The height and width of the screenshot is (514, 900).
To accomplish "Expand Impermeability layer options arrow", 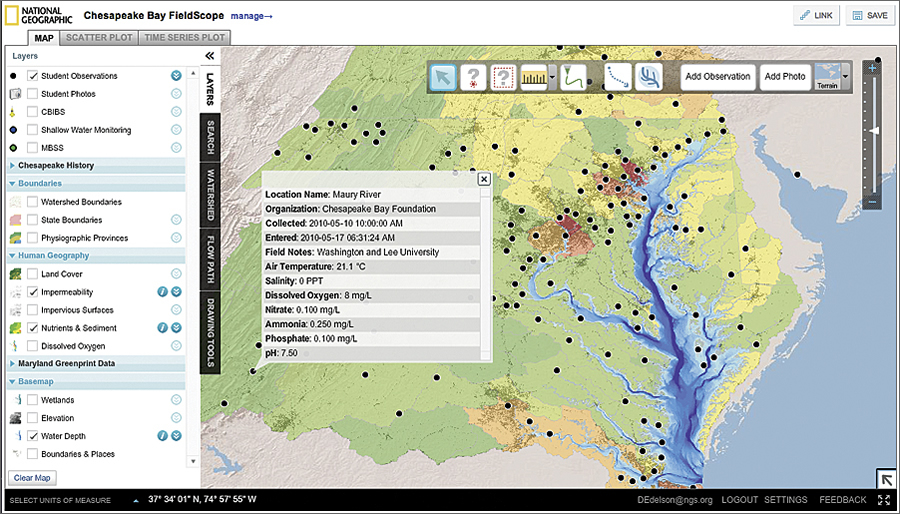I will [176, 292].
